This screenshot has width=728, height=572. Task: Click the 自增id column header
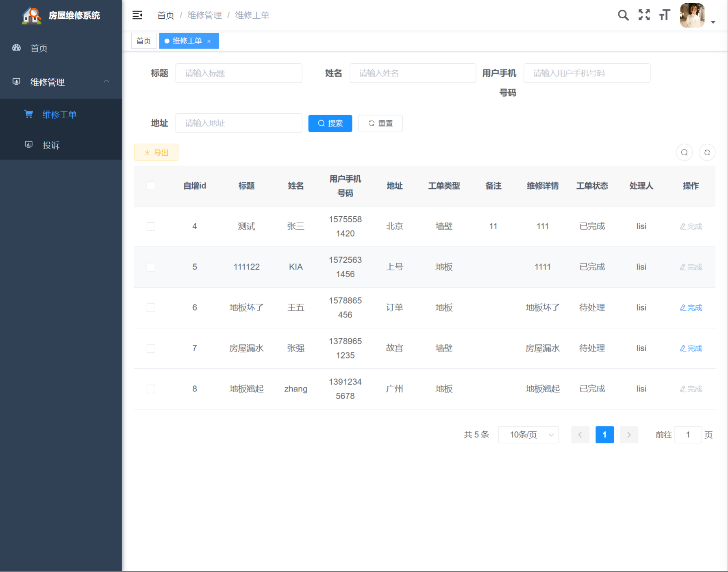click(195, 186)
